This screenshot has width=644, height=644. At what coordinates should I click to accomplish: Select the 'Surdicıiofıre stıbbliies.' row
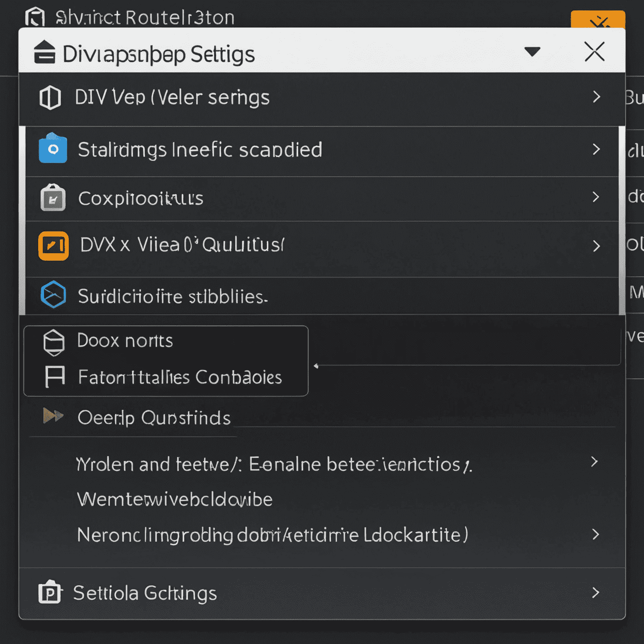coord(322,296)
